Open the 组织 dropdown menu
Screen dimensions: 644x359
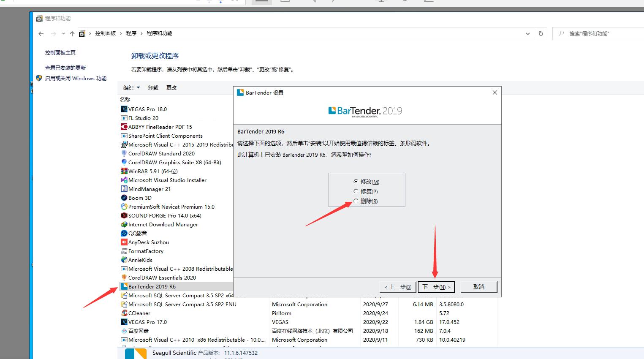131,88
